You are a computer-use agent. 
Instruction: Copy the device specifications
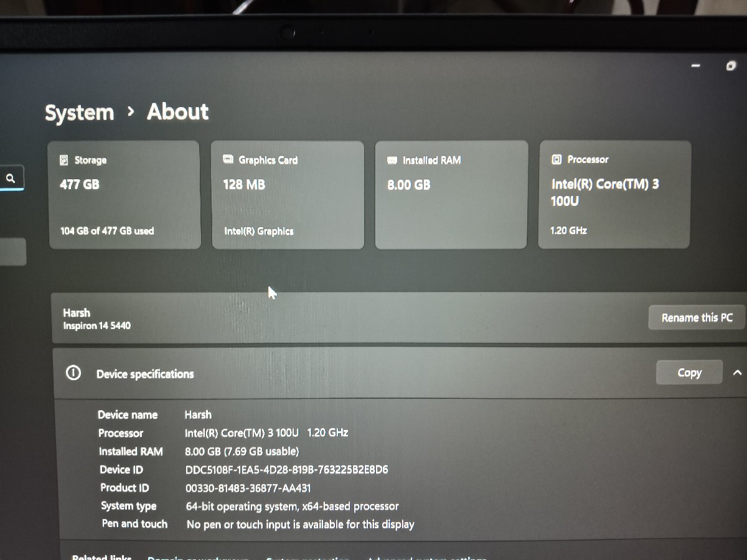click(689, 373)
